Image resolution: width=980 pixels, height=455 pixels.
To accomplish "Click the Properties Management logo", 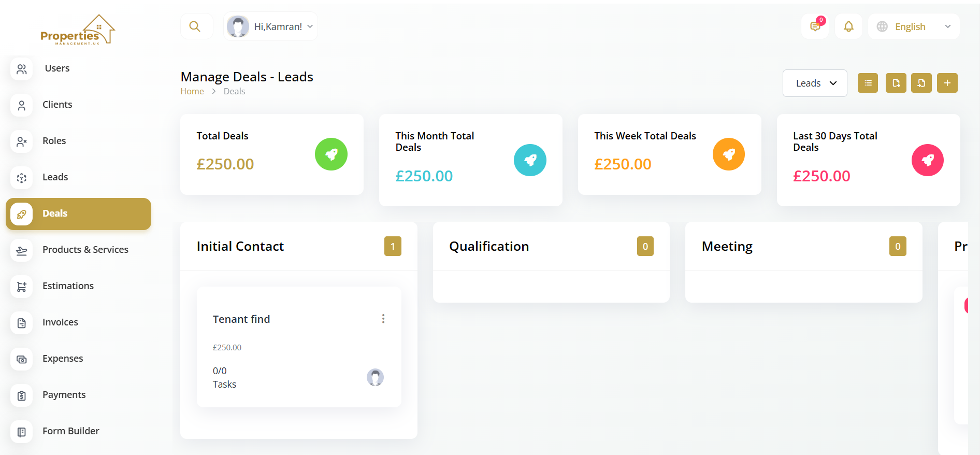I will 78,30.
